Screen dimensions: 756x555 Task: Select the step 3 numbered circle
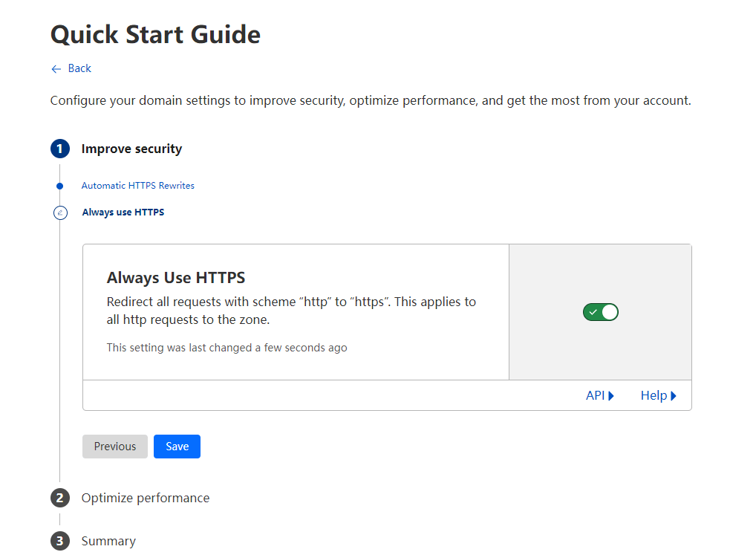pos(59,541)
